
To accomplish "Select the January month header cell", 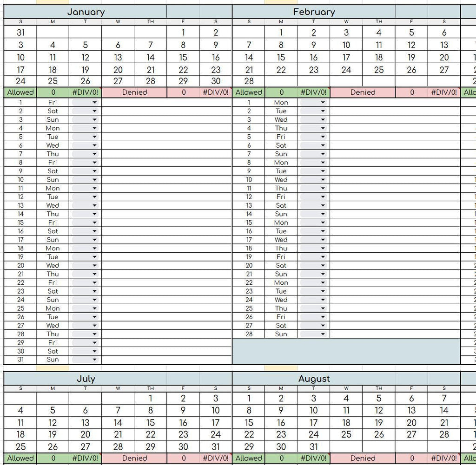I will tap(86, 12).
